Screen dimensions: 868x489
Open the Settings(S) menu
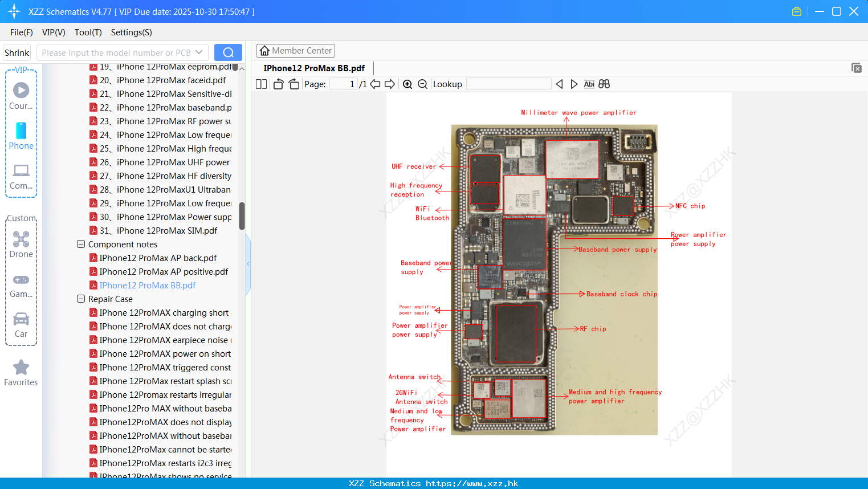click(x=132, y=32)
